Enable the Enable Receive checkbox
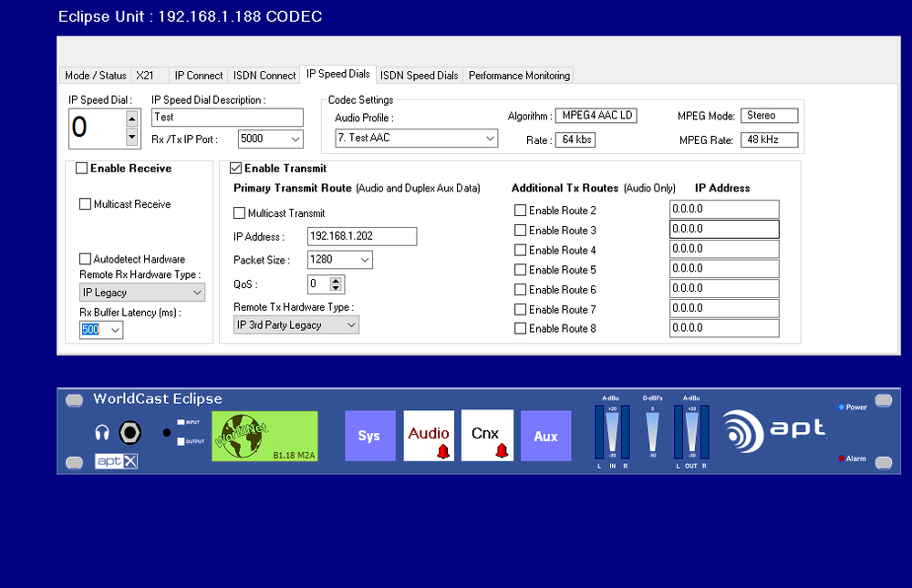 click(x=81, y=168)
